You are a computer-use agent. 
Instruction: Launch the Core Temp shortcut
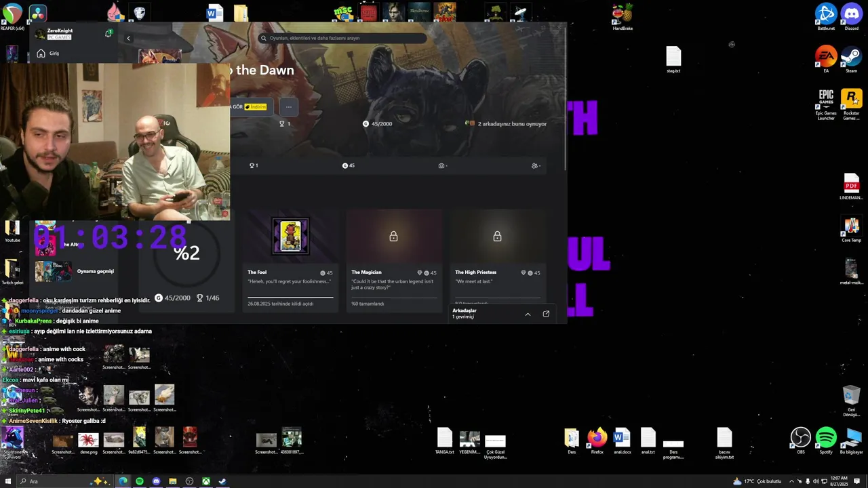point(852,229)
